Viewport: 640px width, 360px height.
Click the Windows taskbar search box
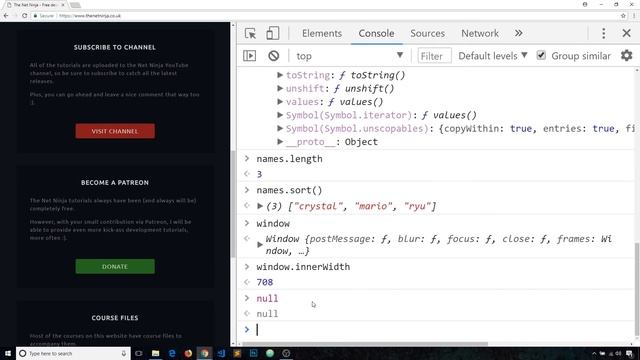[73, 353]
